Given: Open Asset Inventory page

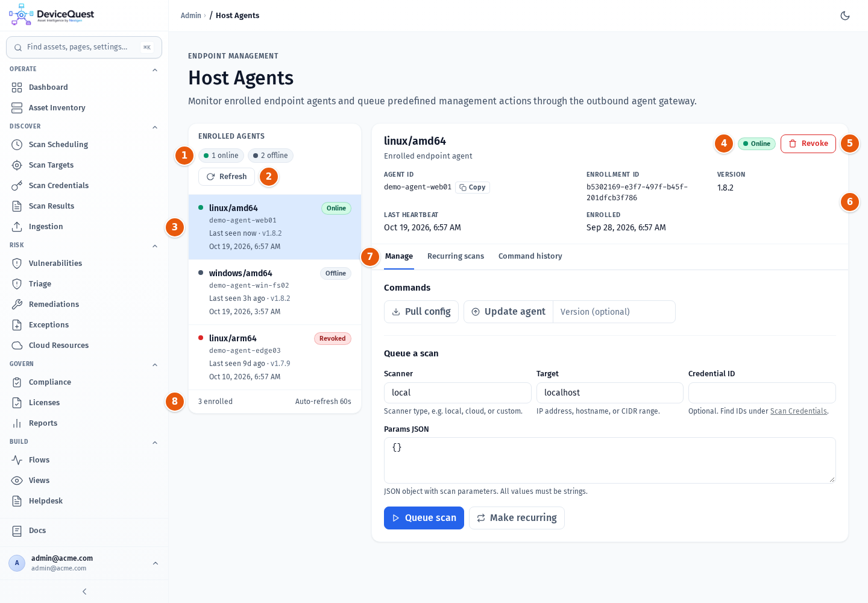Looking at the screenshot, I should pos(84,108).
